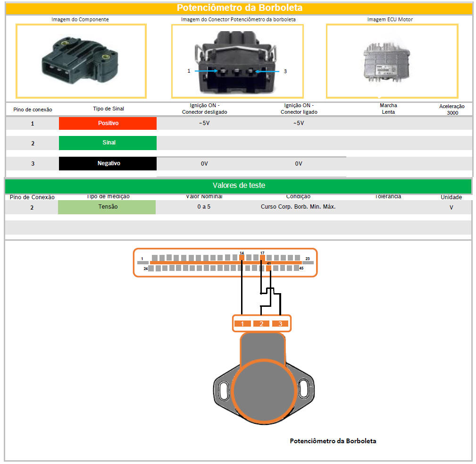Select sensor connector pin 1 in diagram

click(x=242, y=324)
